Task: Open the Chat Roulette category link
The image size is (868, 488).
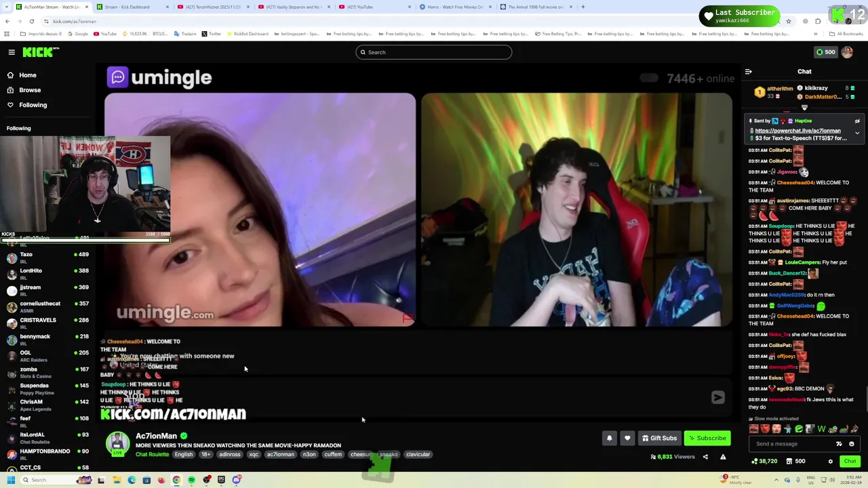Action: pyautogui.click(x=152, y=455)
